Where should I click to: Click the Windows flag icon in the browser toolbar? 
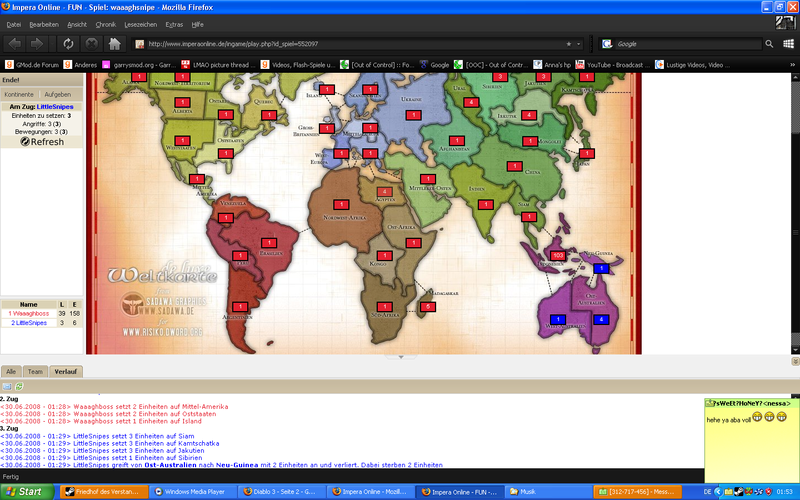pyautogui.click(x=788, y=44)
